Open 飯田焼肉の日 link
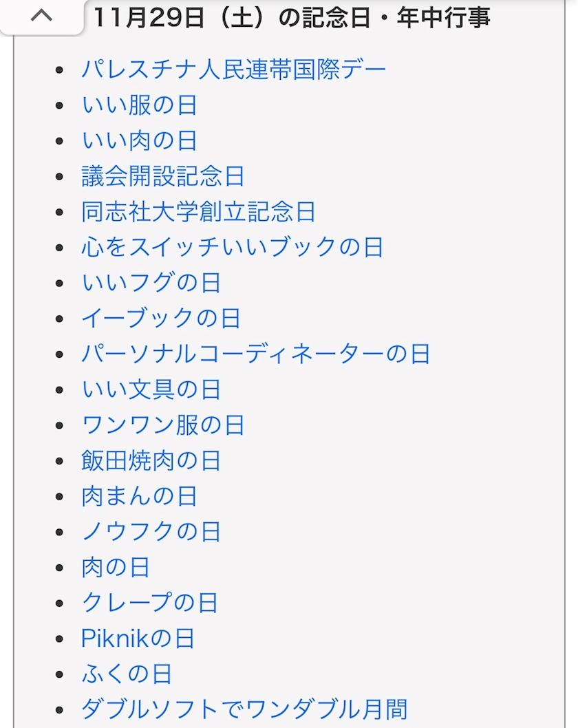 151,461
